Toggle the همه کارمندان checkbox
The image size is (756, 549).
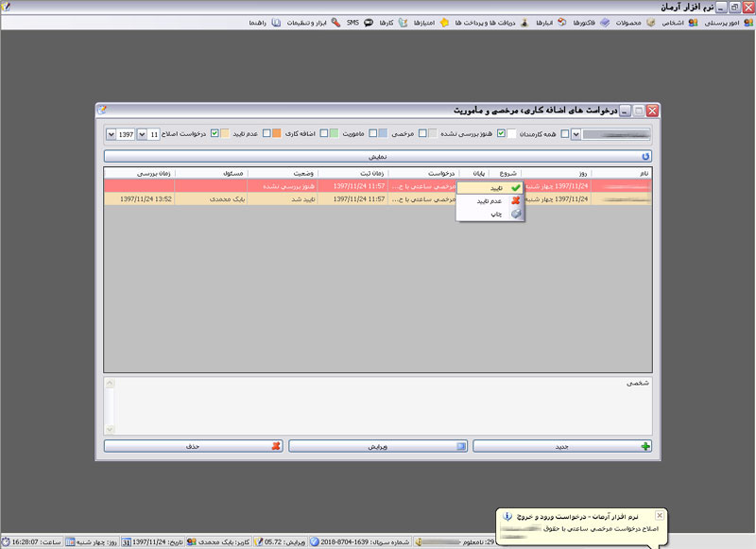pyautogui.click(x=564, y=133)
